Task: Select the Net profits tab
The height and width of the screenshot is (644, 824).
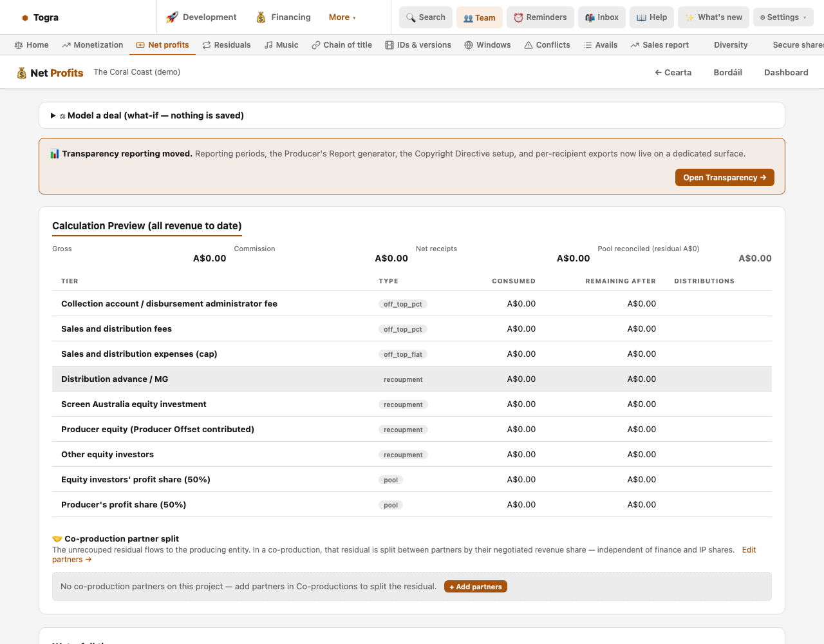Action: pos(163,45)
